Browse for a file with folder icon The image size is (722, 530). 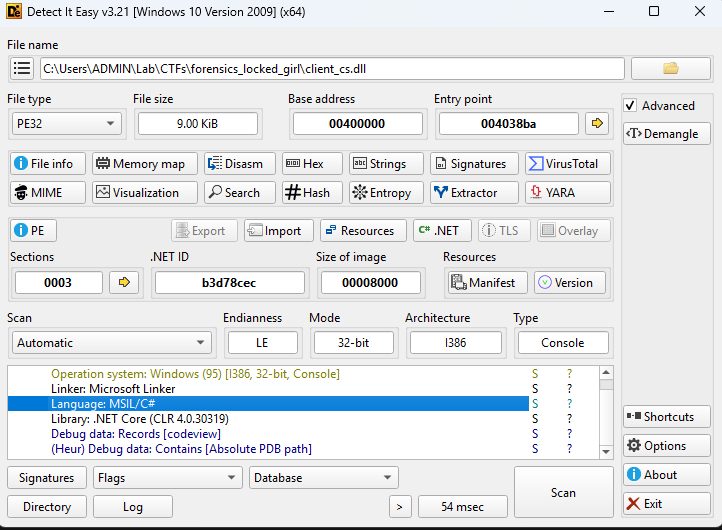(671, 69)
